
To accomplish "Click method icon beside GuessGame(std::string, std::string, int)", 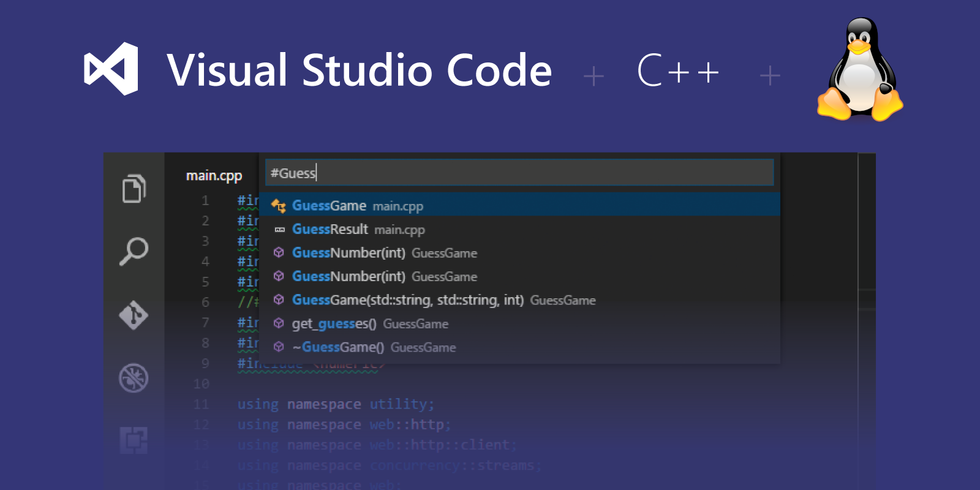I will click(x=279, y=300).
